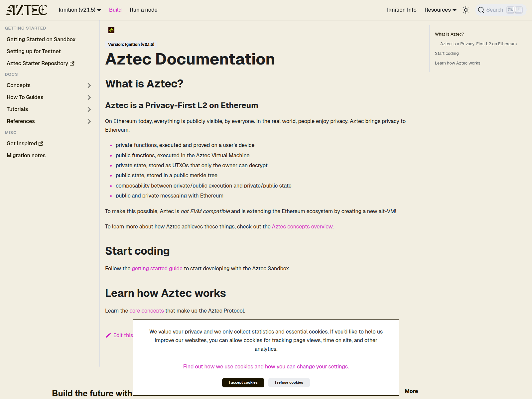Click the Version: Ignition (v2.1.5) badge
Viewport: 532px width, 399px height.
[x=131, y=44]
